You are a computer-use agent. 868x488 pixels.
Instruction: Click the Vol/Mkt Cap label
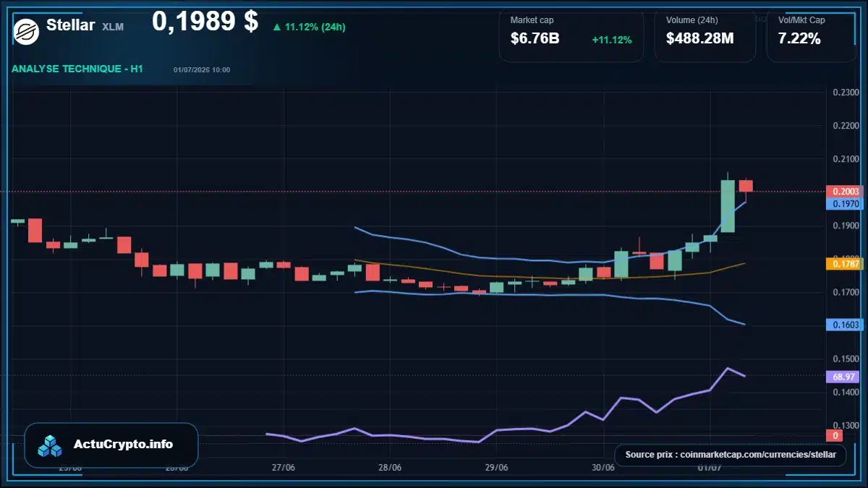[x=801, y=20]
